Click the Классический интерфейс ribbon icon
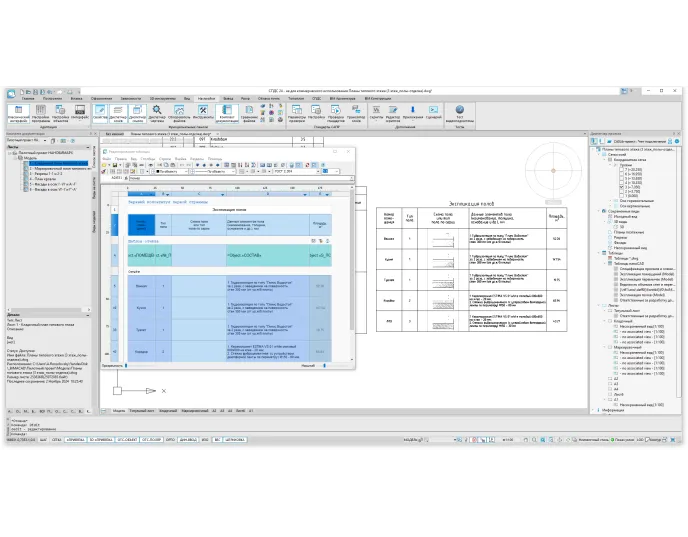The width and height of the screenshot is (688, 537). [x=20, y=112]
